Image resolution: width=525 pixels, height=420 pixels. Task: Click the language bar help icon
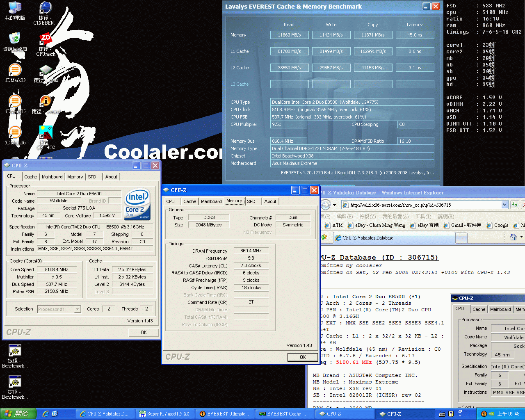click(451, 414)
